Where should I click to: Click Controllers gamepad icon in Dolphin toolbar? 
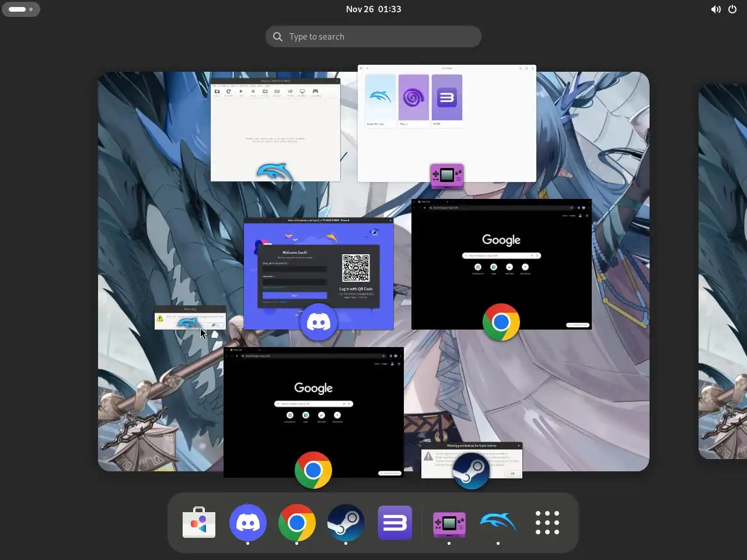click(x=315, y=92)
